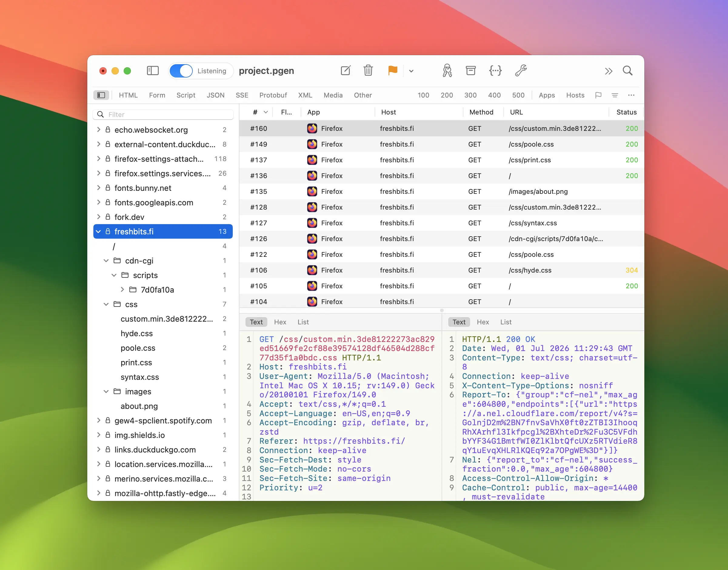Filter flows by SSE type
The image size is (728, 570).
click(242, 95)
